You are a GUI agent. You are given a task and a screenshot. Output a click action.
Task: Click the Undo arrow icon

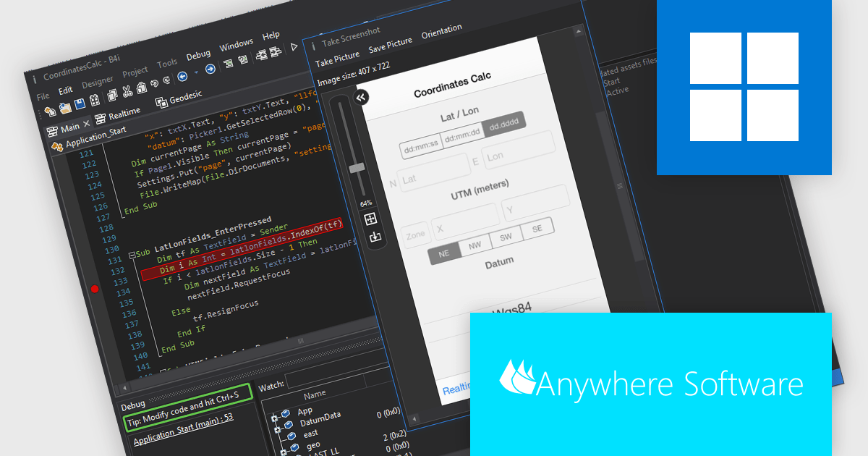(x=154, y=83)
